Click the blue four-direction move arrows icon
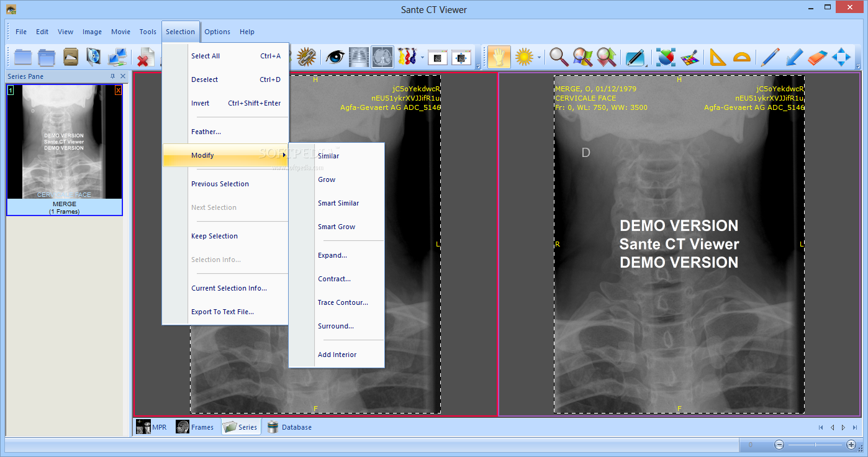The width and height of the screenshot is (868, 457). tap(841, 57)
